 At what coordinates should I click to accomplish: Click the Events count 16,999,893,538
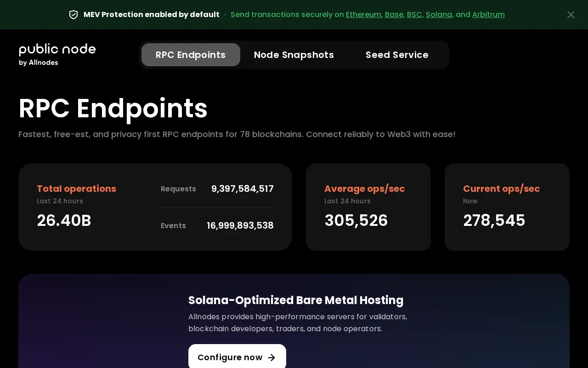pos(240,225)
